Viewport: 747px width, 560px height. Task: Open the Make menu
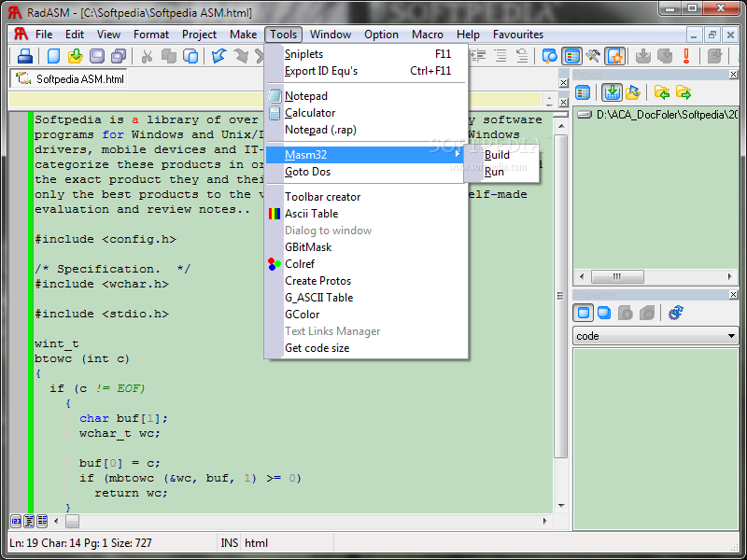243,35
